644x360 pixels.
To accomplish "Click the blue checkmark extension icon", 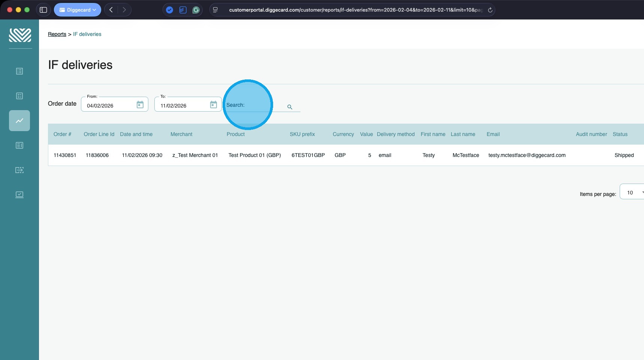I will coord(170,10).
